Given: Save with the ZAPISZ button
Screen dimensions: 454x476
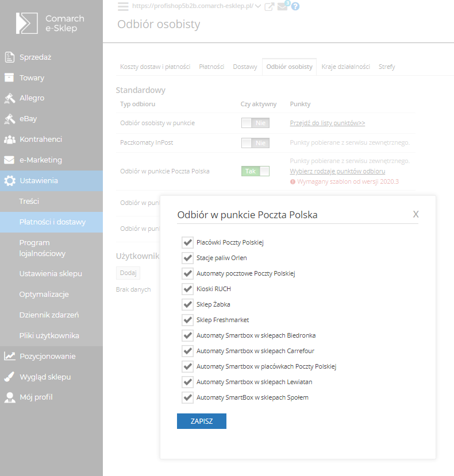Looking at the screenshot, I should (x=202, y=421).
